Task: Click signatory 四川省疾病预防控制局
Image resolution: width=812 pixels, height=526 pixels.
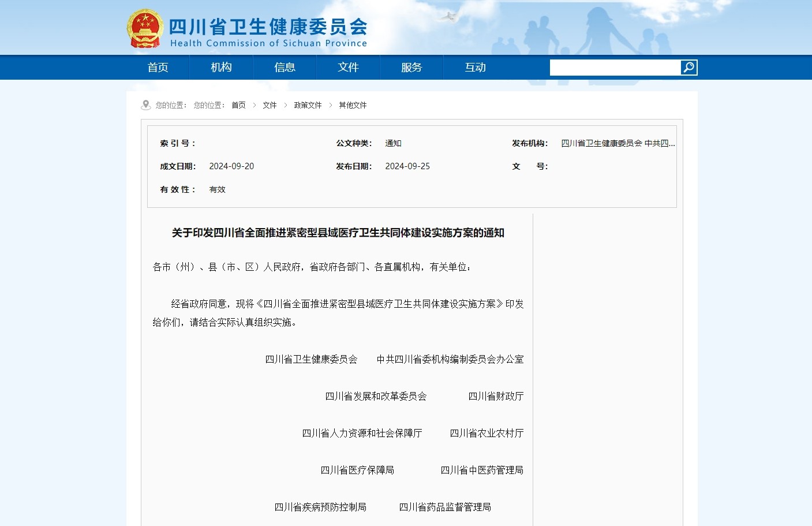Action: (320, 507)
